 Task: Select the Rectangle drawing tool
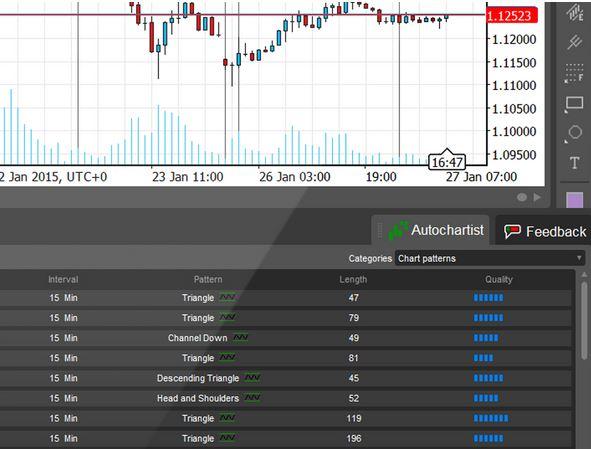tap(574, 103)
